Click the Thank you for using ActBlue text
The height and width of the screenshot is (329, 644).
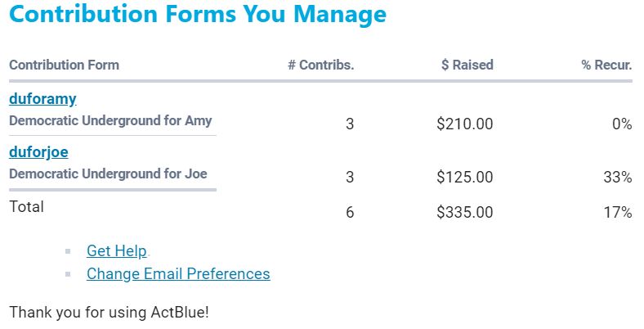(109, 312)
